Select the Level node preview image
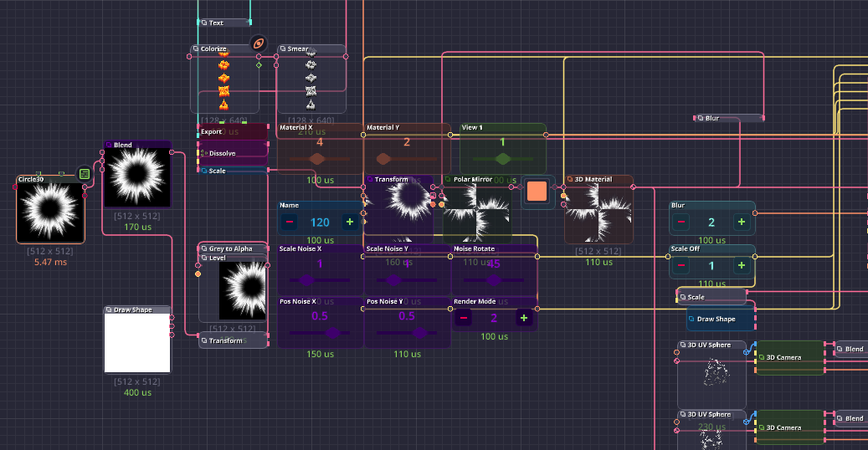868x450 pixels. point(243,290)
